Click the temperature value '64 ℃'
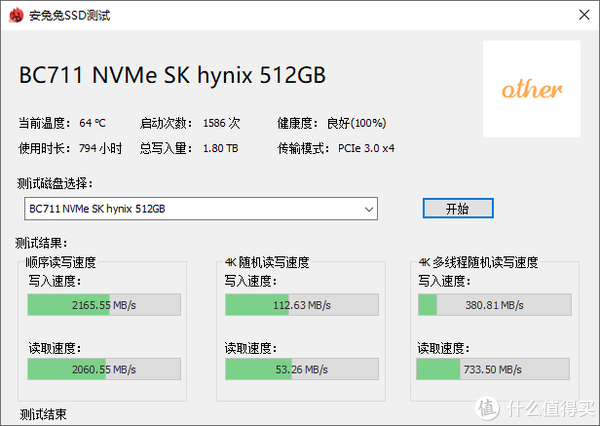This screenshot has height=426, width=600. click(x=92, y=123)
